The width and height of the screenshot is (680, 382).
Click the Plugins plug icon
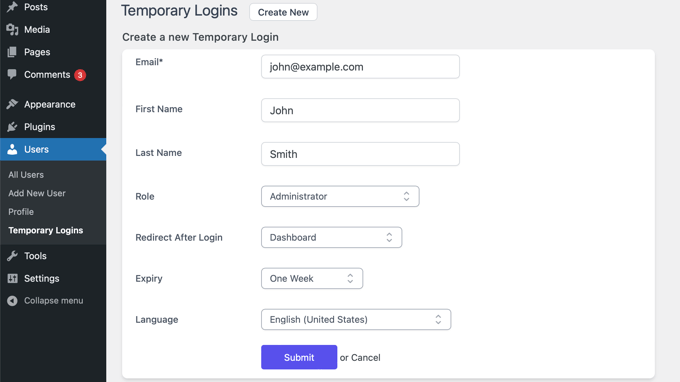12,127
